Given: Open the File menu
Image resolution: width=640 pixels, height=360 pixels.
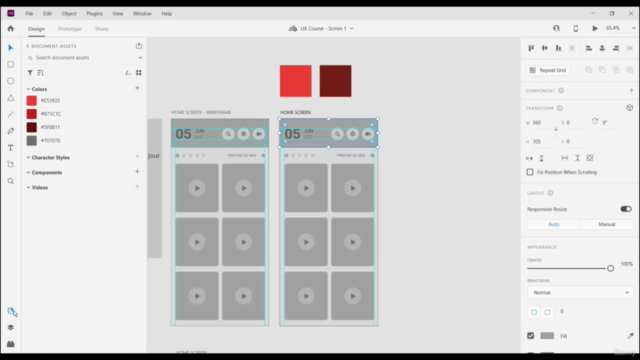Looking at the screenshot, I should coord(29,13).
